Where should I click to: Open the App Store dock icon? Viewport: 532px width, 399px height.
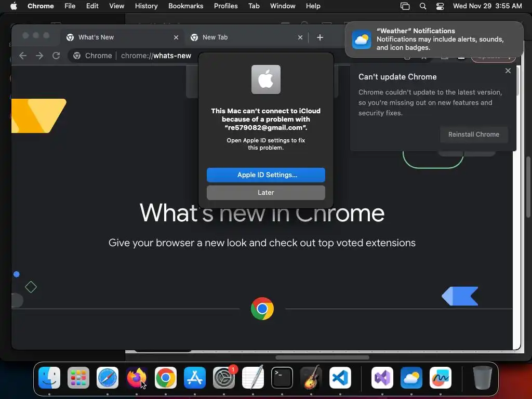click(195, 378)
